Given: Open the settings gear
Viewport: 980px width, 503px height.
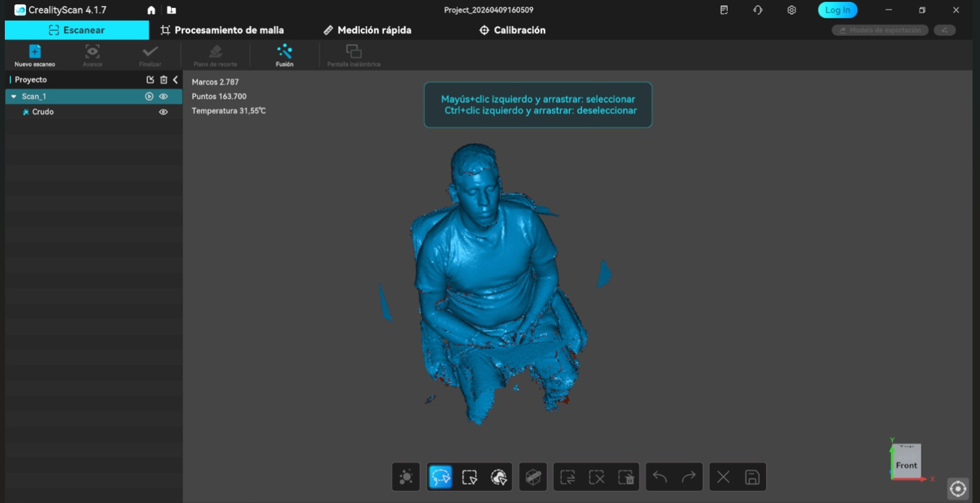Looking at the screenshot, I should point(792,10).
